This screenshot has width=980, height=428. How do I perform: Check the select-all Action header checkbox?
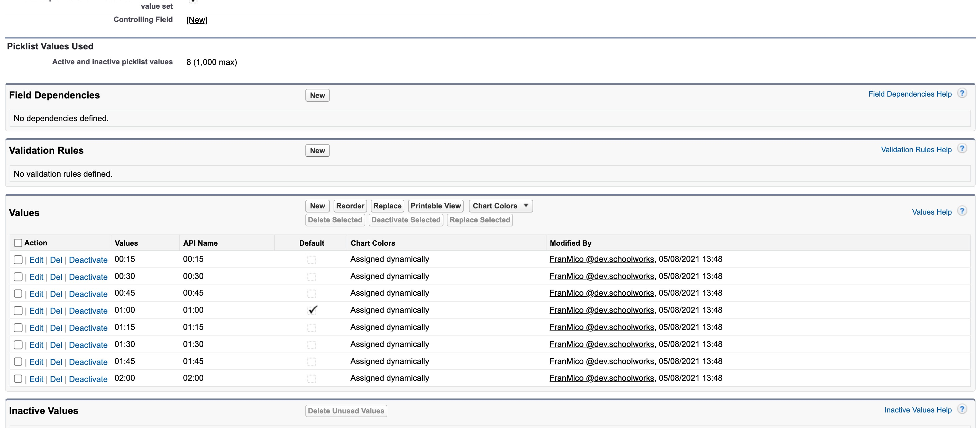[18, 243]
